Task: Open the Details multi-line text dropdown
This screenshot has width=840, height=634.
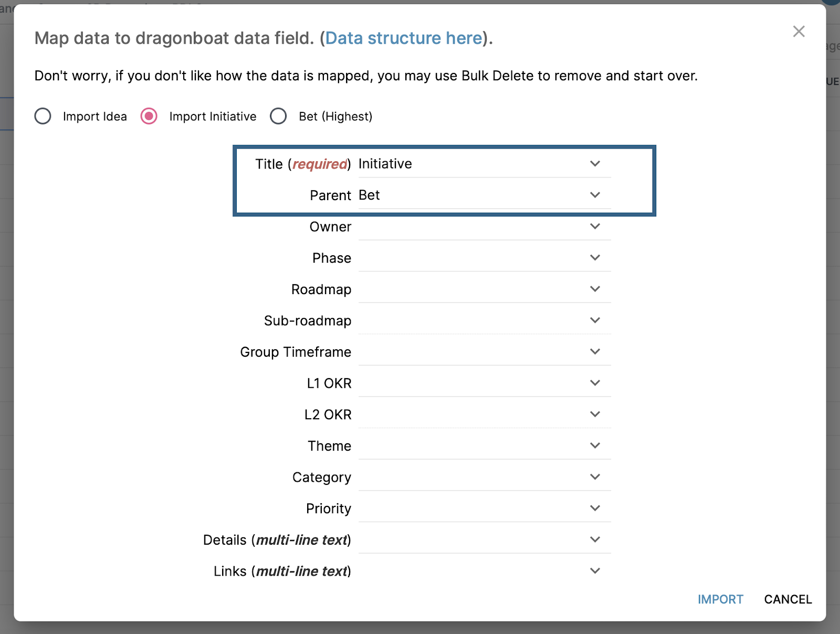Action: (485, 540)
